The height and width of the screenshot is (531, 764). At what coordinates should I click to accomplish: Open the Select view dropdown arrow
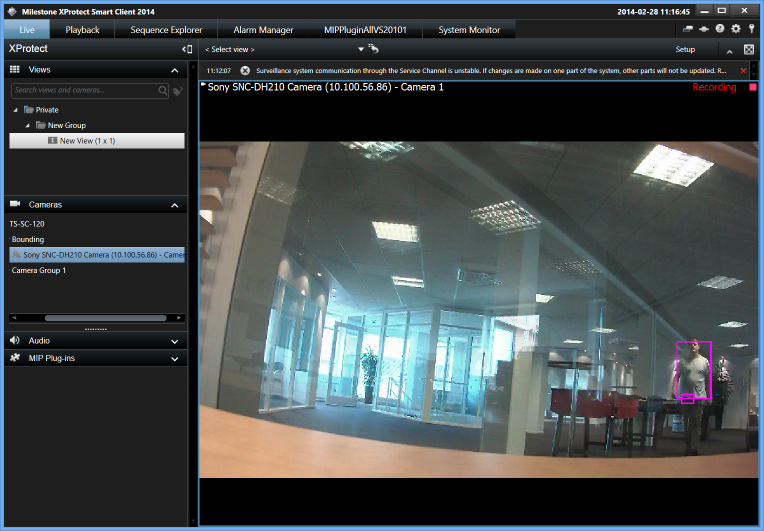tap(361, 49)
